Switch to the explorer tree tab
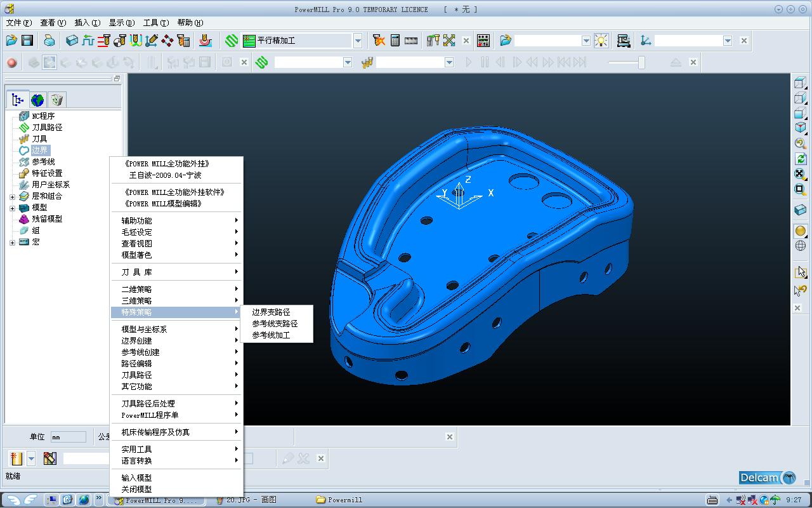 pos(18,100)
